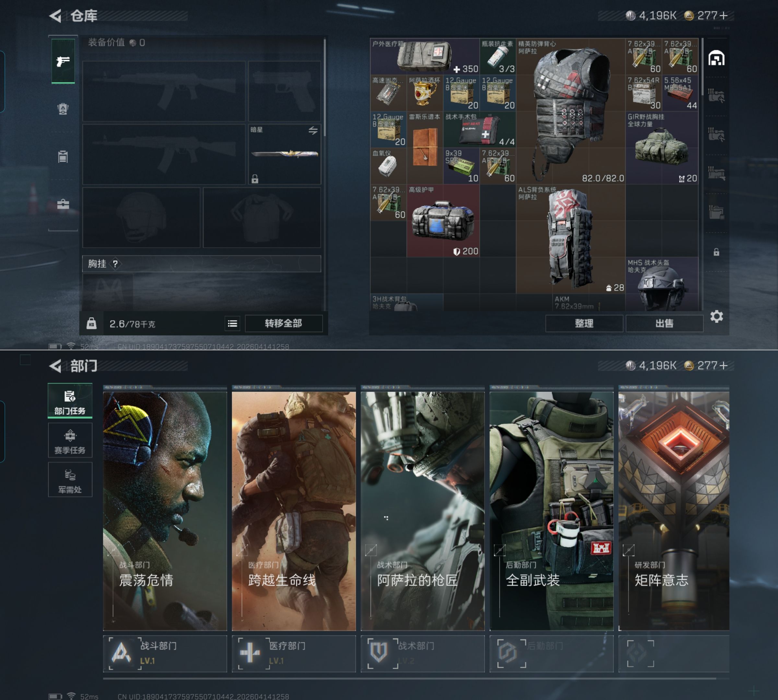This screenshot has width=778, height=700.
Task: Select the main stash house icon
Action: pos(716,58)
